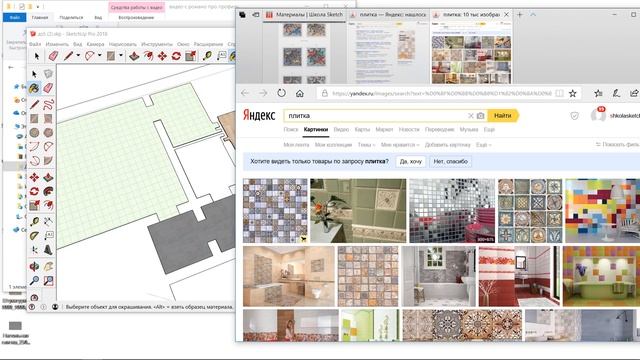Expand the Мне нравится dropdown on Yandex
Image resolution: width=640 pixels, height=360 pixels.
[x=400, y=145]
